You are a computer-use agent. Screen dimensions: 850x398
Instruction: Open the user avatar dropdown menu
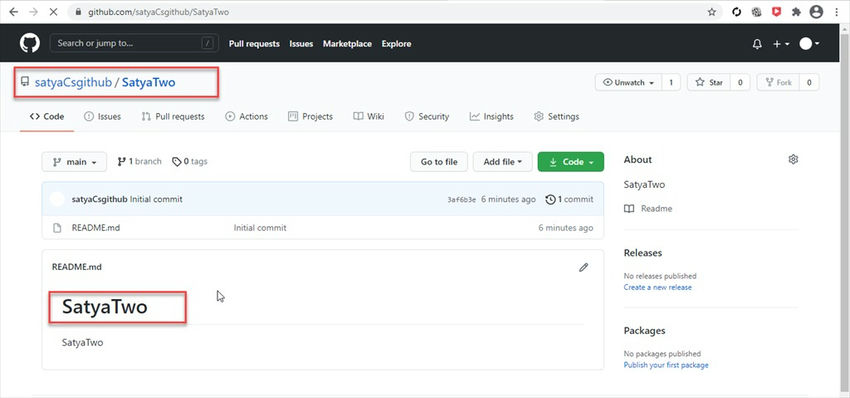pos(809,44)
